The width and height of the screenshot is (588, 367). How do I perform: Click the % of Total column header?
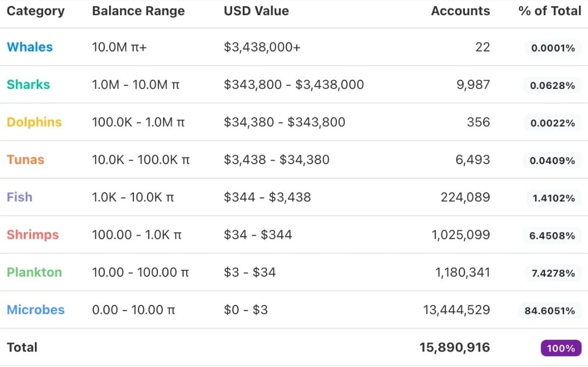tap(550, 11)
